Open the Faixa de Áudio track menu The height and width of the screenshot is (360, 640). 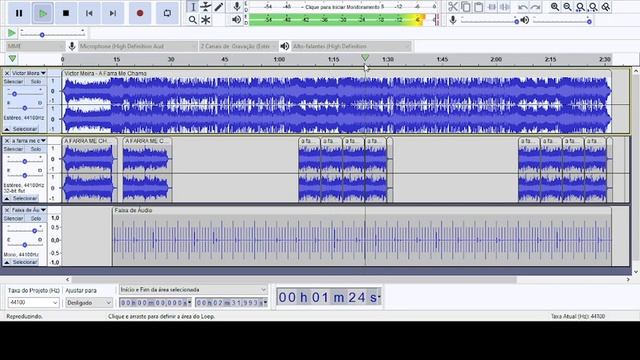point(29,210)
